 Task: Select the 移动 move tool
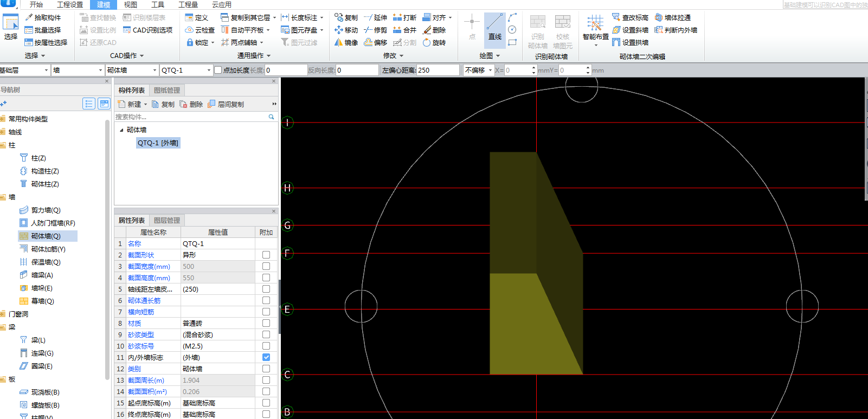pyautogui.click(x=346, y=30)
